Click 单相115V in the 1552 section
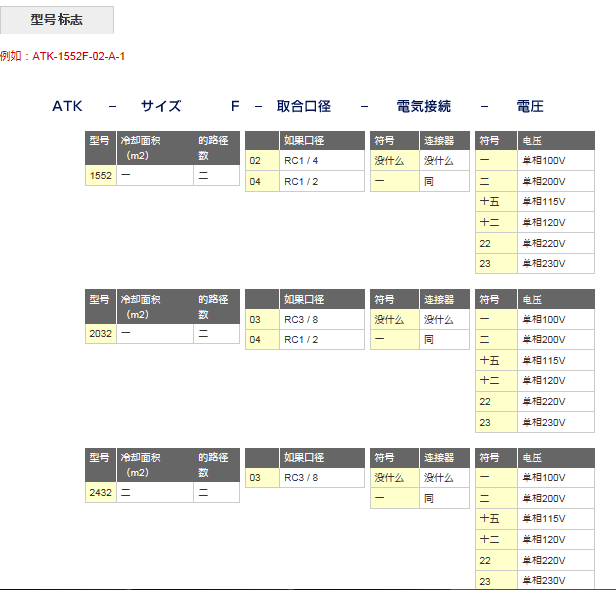 tap(556, 202)
